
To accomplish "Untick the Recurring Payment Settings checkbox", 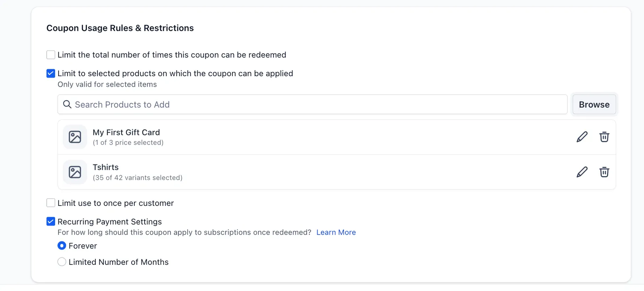I will point(51,221).
